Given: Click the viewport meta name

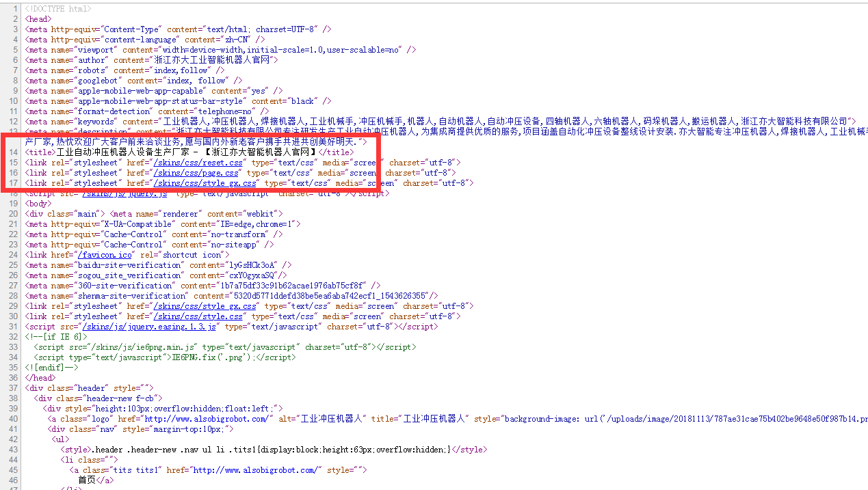Looking at the screenshot, I should tap(95, 50).
